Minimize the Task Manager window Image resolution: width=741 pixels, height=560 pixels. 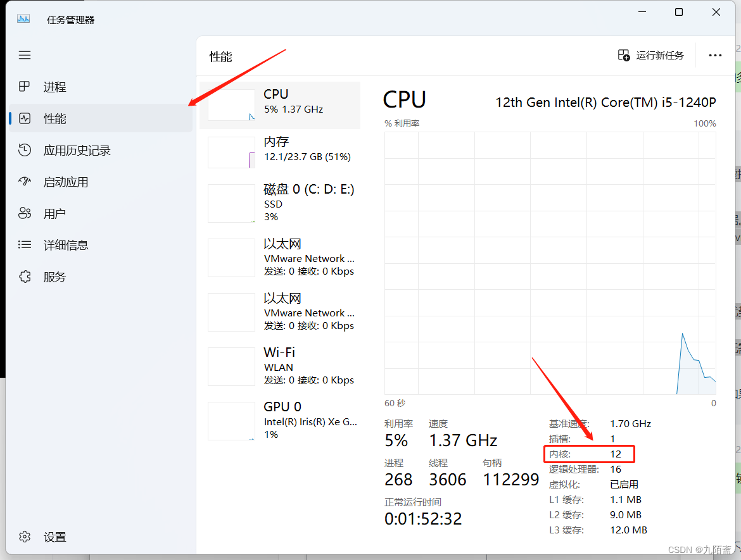[642, 12]
